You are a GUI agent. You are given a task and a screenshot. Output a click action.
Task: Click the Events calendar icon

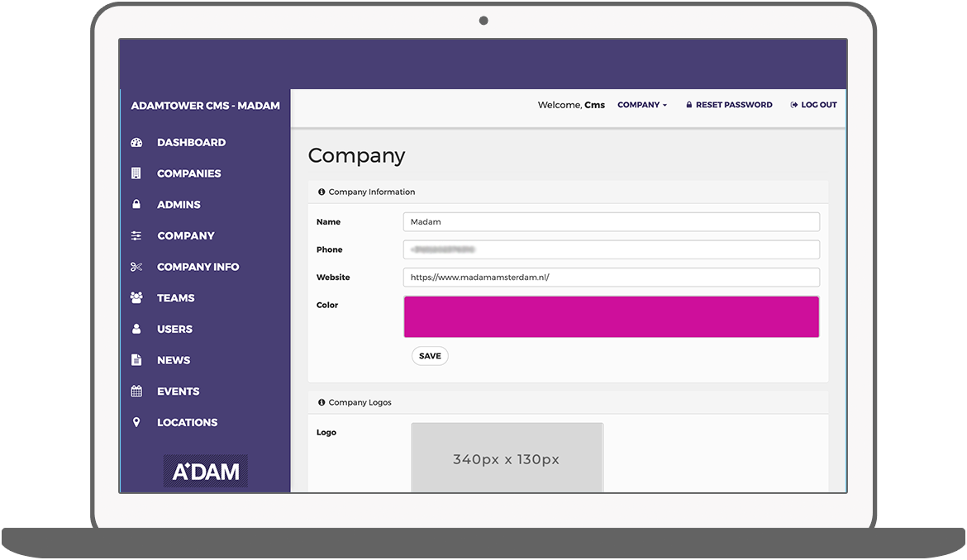(x=136, y=391)
